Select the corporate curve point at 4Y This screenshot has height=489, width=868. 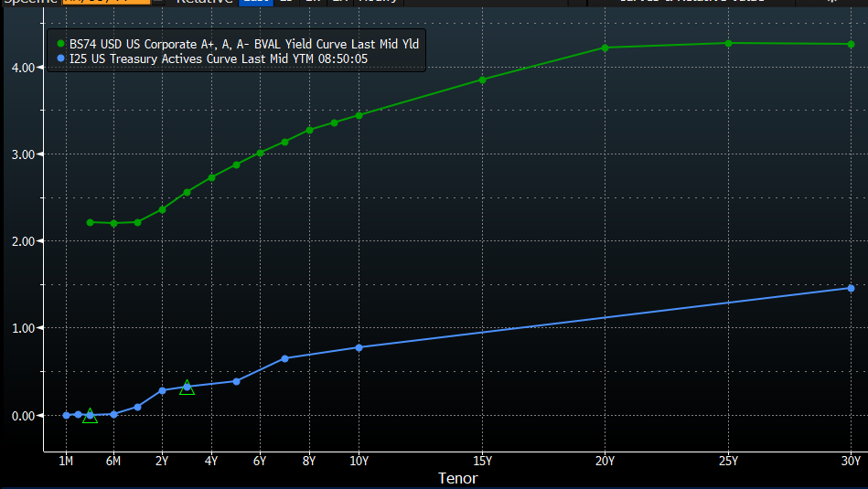[211, 177]
